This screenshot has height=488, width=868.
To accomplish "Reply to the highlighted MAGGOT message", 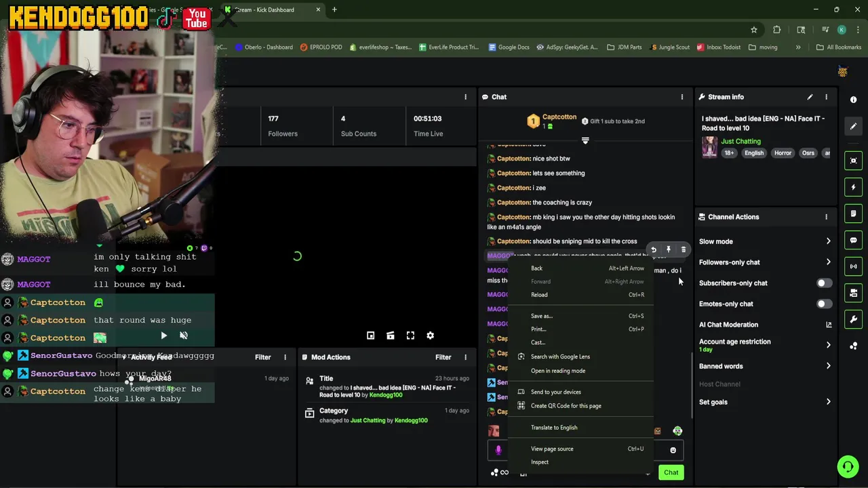I will click(654, 249).
